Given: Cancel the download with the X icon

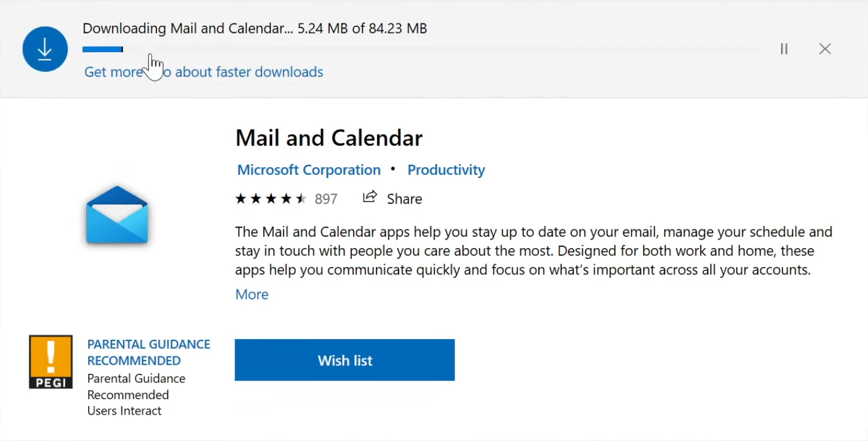Looking at the screenshot, I should (825, 49).
